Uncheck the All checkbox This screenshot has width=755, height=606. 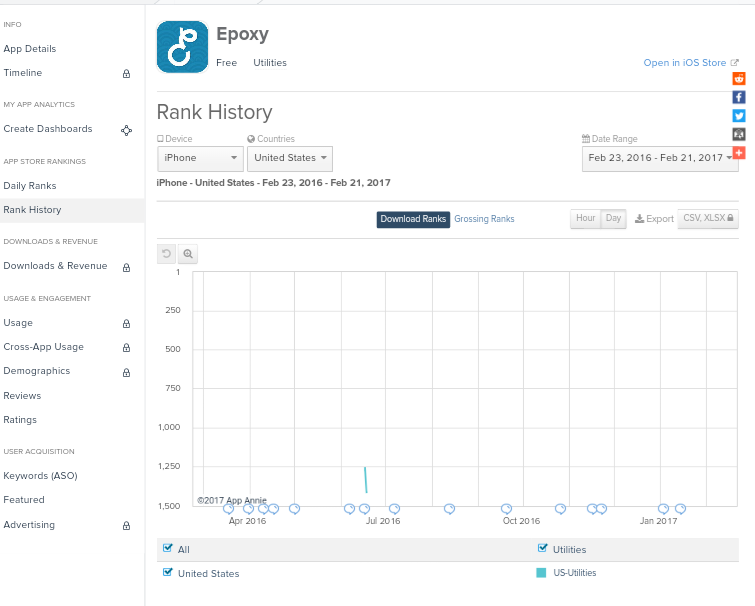(167, 548)
